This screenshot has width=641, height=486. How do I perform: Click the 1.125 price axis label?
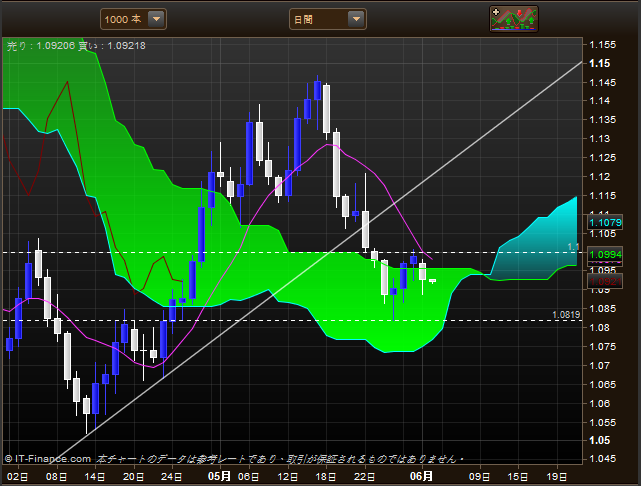pos(603,157)
